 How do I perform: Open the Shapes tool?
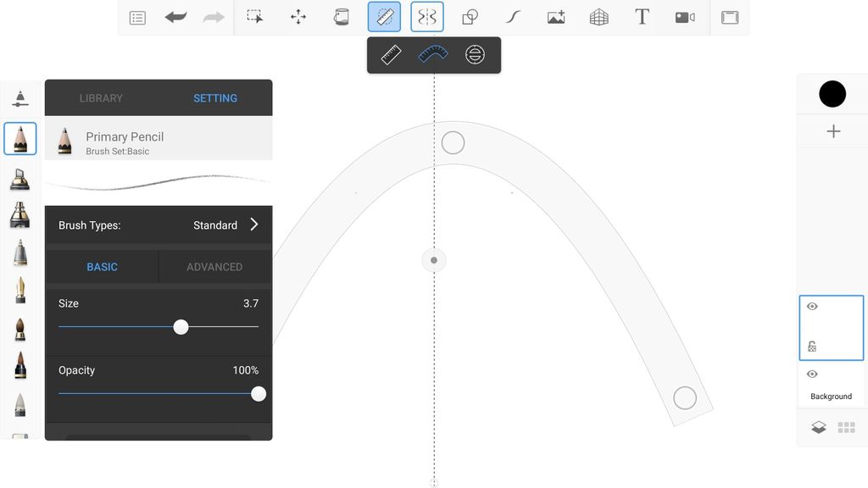470,16
